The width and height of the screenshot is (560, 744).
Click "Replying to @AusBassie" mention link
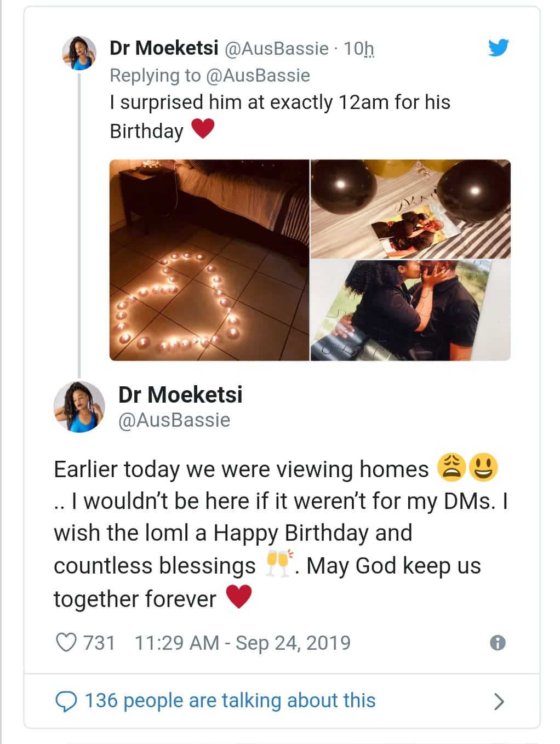tap(258, 75)
